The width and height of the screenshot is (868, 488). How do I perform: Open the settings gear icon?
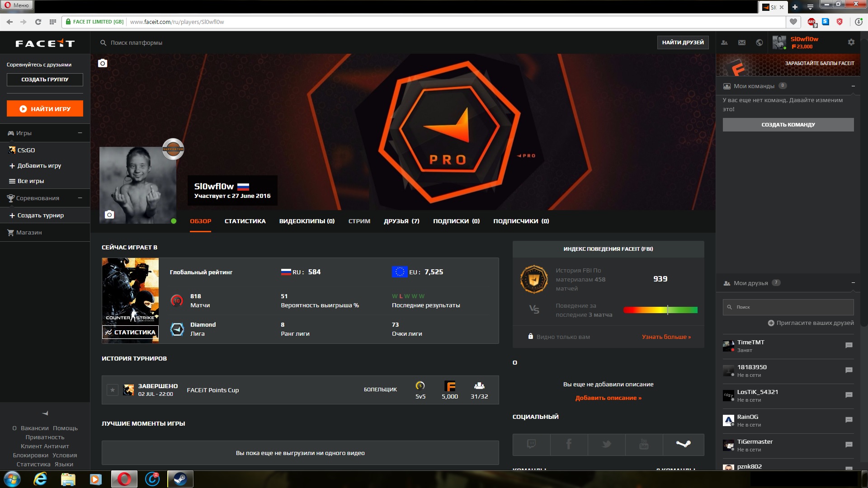[x=851, y=42]
